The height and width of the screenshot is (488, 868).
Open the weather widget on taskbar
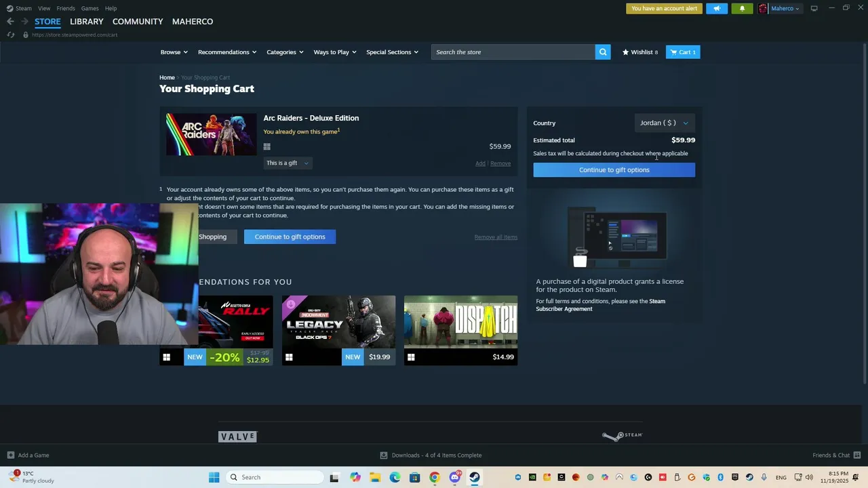tap(31, 477)
